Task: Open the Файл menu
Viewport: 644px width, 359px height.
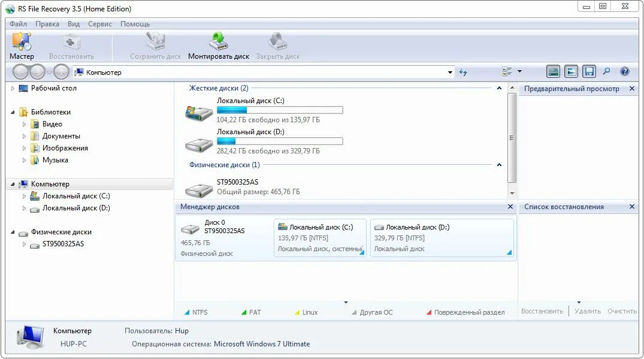Action: (18, 24)
